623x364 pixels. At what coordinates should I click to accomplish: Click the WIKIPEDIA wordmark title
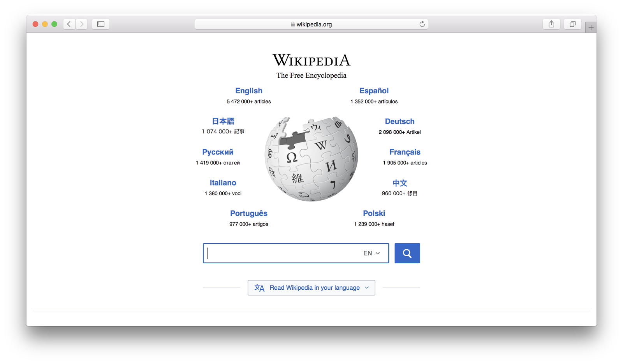tap(311, 60)
